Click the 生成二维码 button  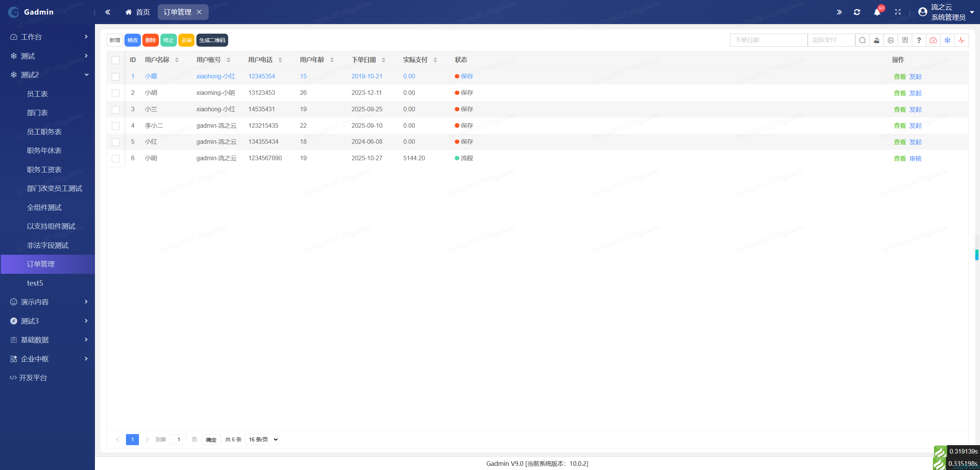[x=212, y=40]
